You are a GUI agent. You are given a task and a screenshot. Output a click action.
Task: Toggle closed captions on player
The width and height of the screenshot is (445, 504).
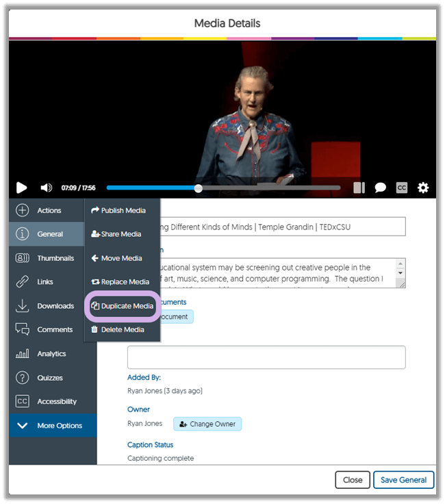pyautogui.click(x=402, y=188)
